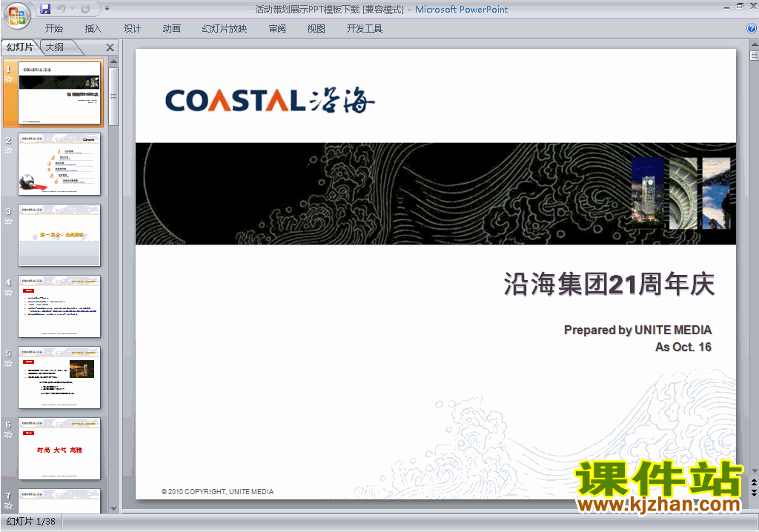The width and height of the screenshot is (759, 532).
Task: Select slide 5 thumbnail with night photo
Action: click(59, 378)
